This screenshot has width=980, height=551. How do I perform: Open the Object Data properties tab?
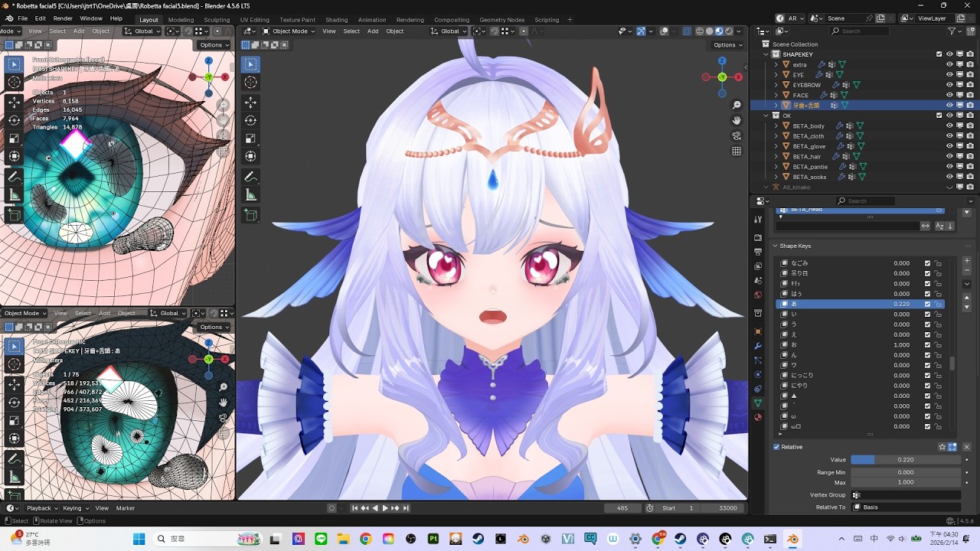pos(758,403)
